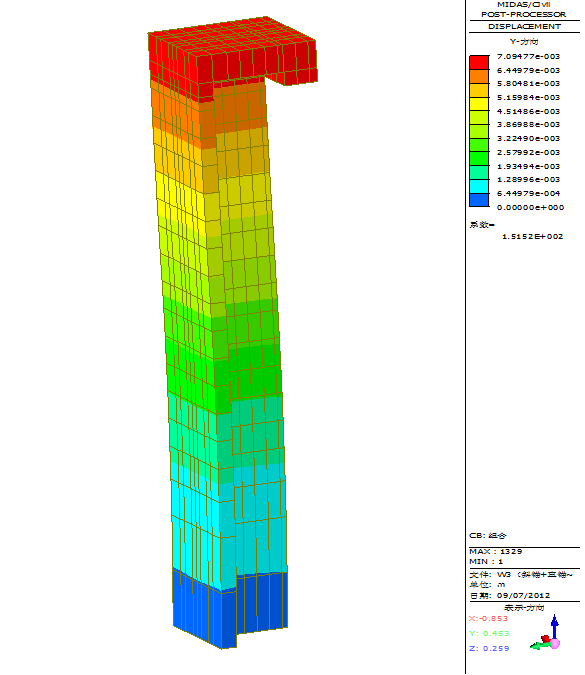Click the MIN : 1 node label

click(x=486, y=561)
